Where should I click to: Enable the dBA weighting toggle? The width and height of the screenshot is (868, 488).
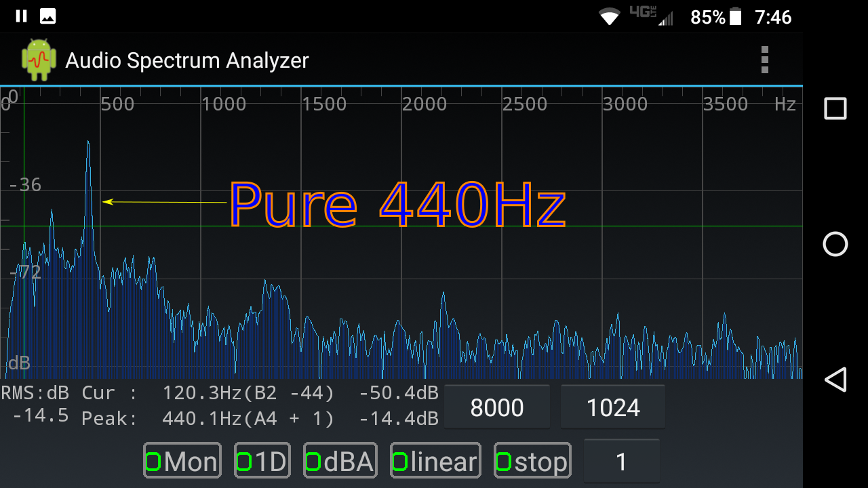tap(340, 460)
